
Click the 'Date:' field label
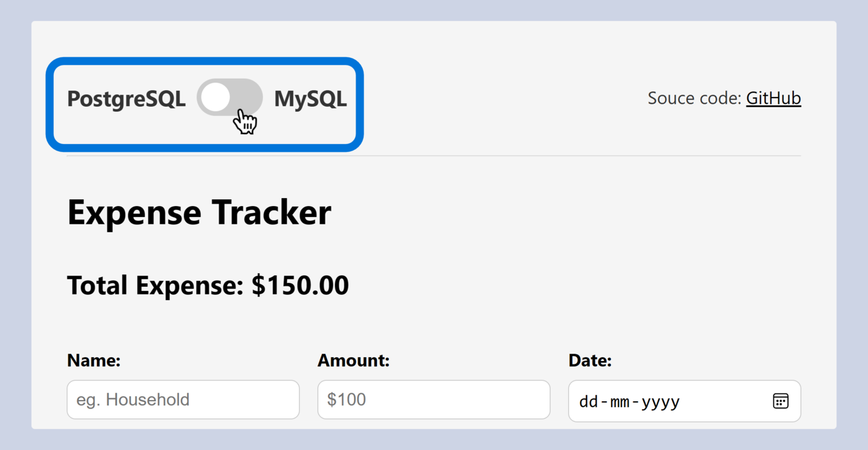tap(590, 360)
